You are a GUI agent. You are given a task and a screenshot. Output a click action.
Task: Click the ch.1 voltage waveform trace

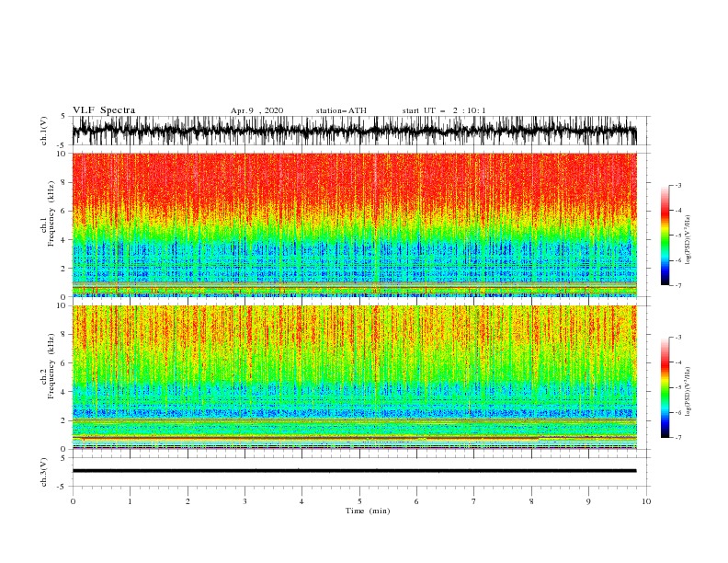click(354, 131)
